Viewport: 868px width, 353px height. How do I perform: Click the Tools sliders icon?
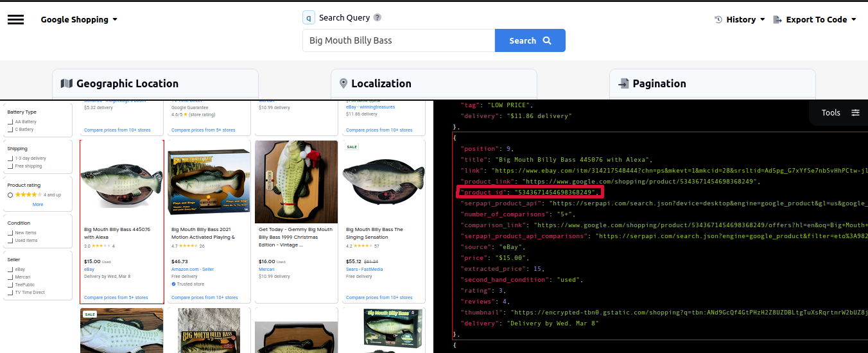point(855,112)
